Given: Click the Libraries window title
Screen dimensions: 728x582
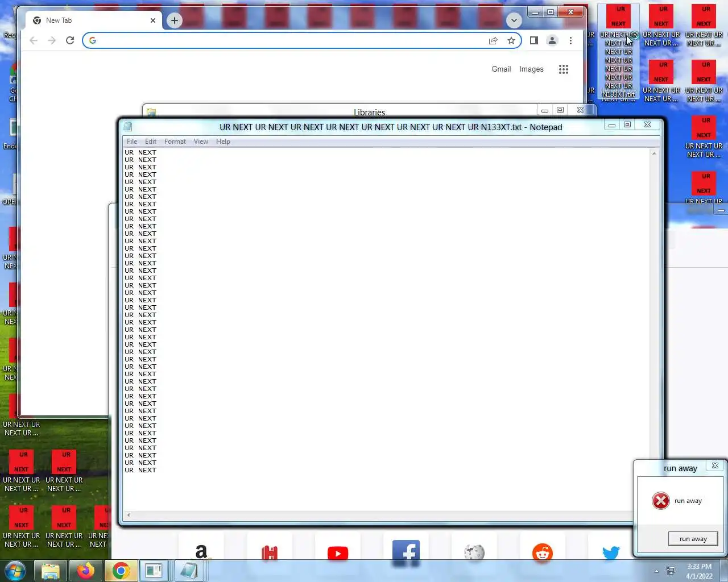Looking at the screenshot, I should tap(369, 113).
